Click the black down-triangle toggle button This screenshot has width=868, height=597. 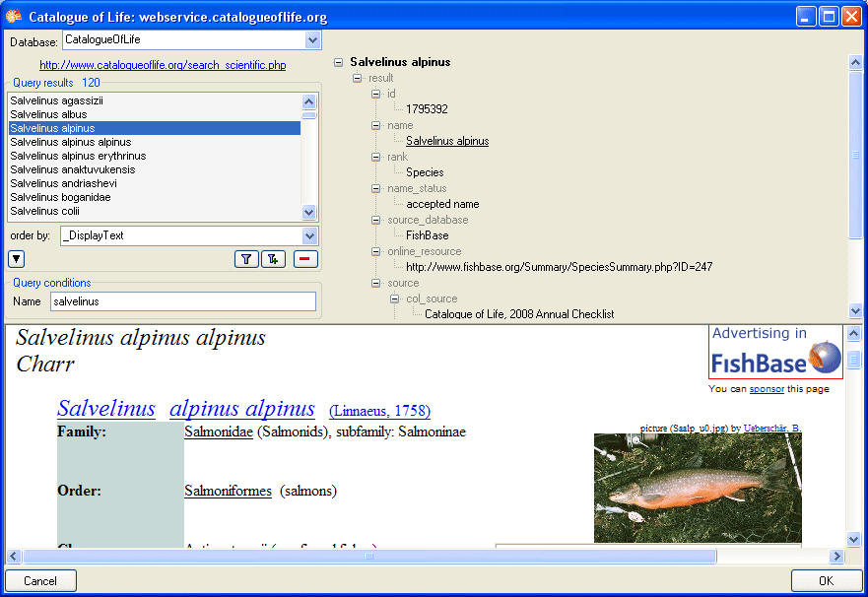coord(17,259)
